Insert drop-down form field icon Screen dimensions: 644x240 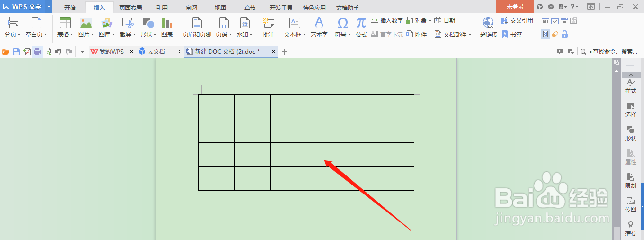(x=564, y=21)
